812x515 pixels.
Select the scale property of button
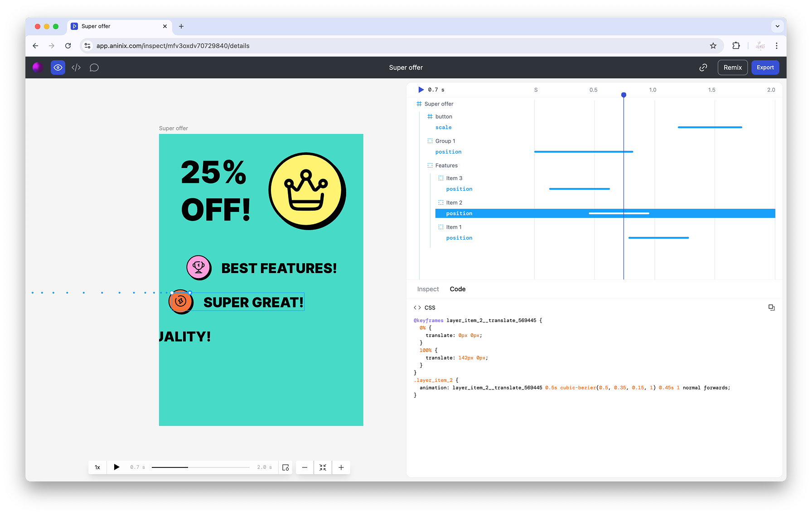(444, 127)
